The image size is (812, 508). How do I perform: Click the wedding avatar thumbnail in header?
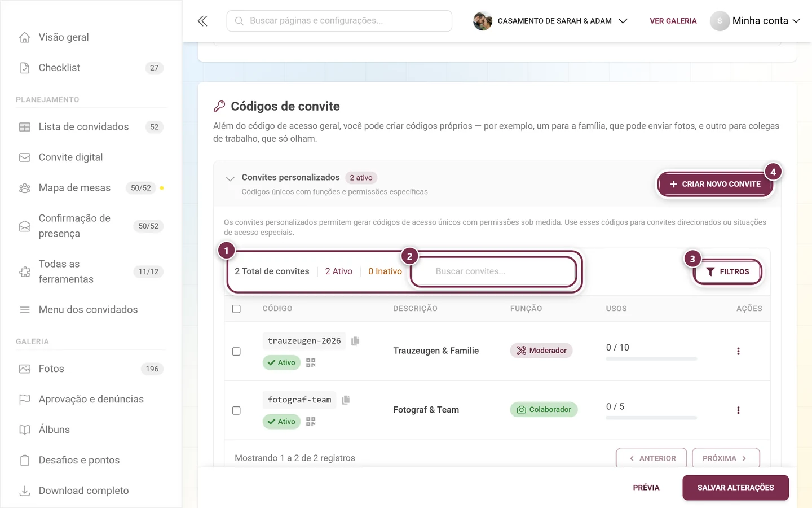click(483, 21)
